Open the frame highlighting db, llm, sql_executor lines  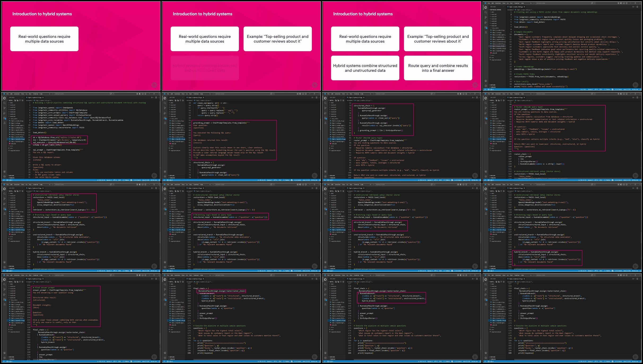[x=81, y=137]
